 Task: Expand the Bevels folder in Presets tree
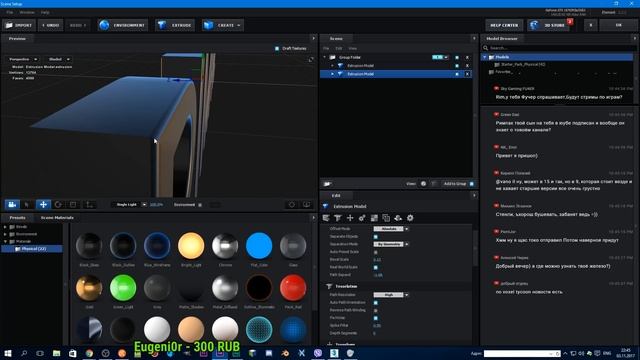coord(5,227)
